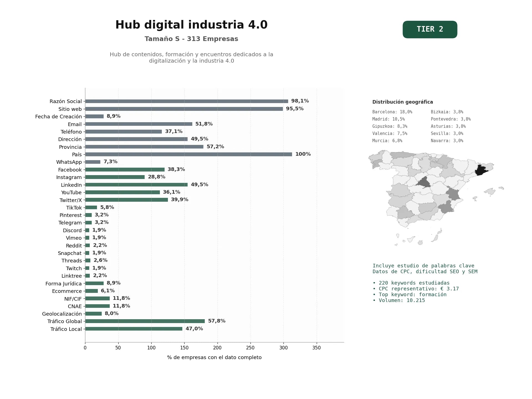The image size is (532, 399).
Task: Select 'Madrid: 10,5%' entry
Action: (388, 119)
